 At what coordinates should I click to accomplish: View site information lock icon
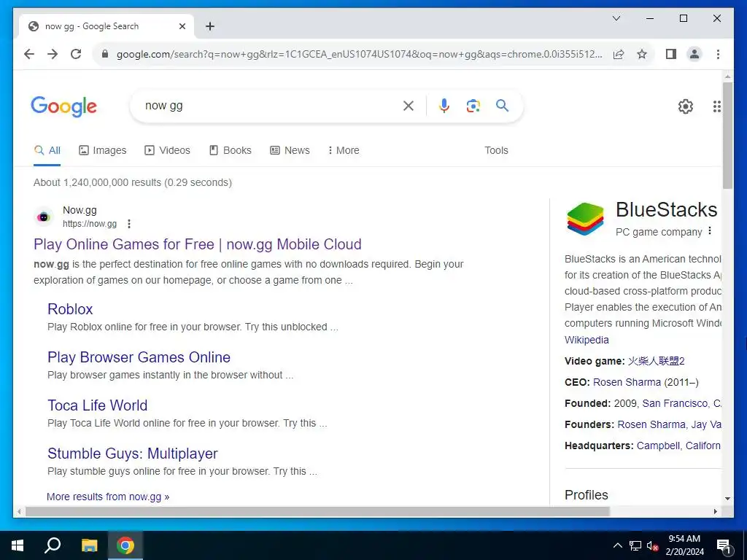coord(105,54)
